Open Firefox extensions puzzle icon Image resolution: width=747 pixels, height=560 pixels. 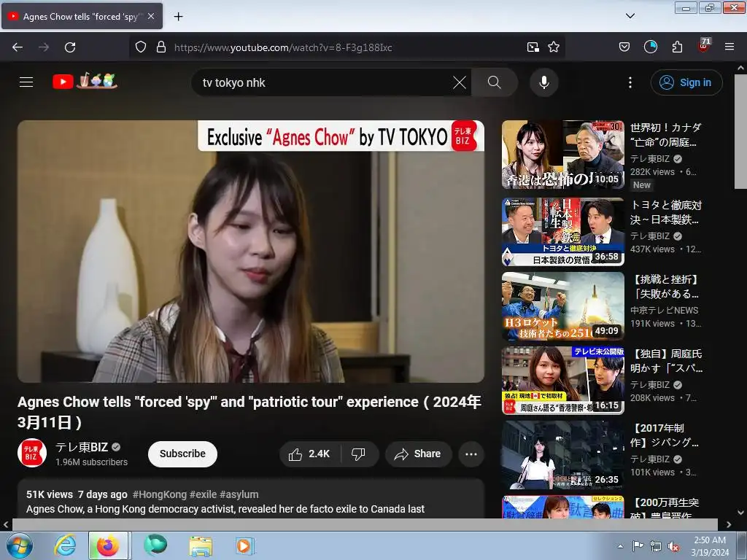pos(677,47)
